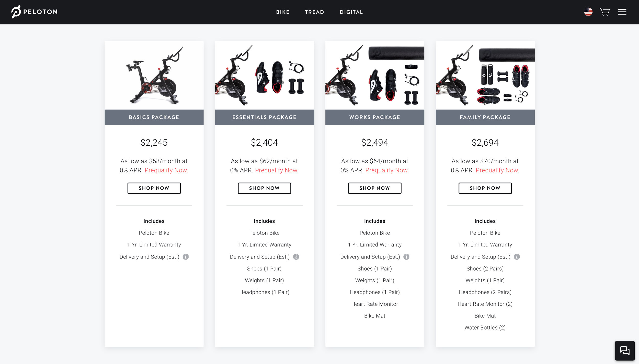
Task: Click the Peloton logo in the header
Action: 35,12
